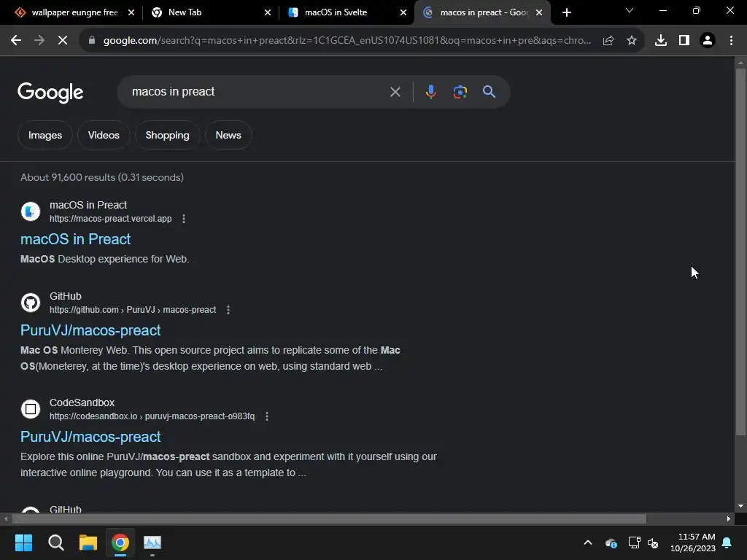The image size is (747, 560).
Task: Open options for CodeSandbox result
Action: click(267, 416)
